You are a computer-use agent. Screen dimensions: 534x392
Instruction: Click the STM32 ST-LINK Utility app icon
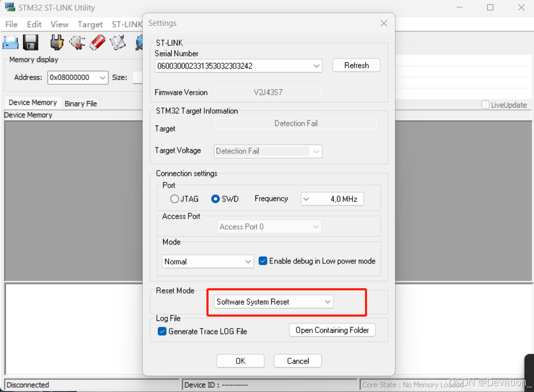click(x=10, y=7)
